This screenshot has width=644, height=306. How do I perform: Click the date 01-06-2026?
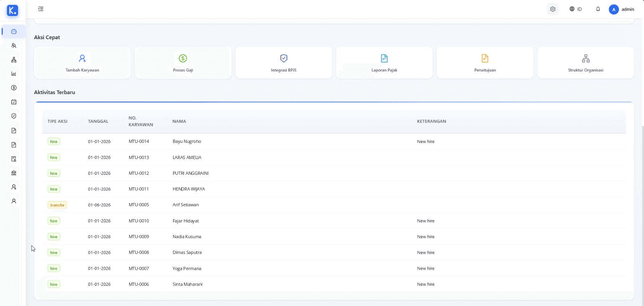99,205
